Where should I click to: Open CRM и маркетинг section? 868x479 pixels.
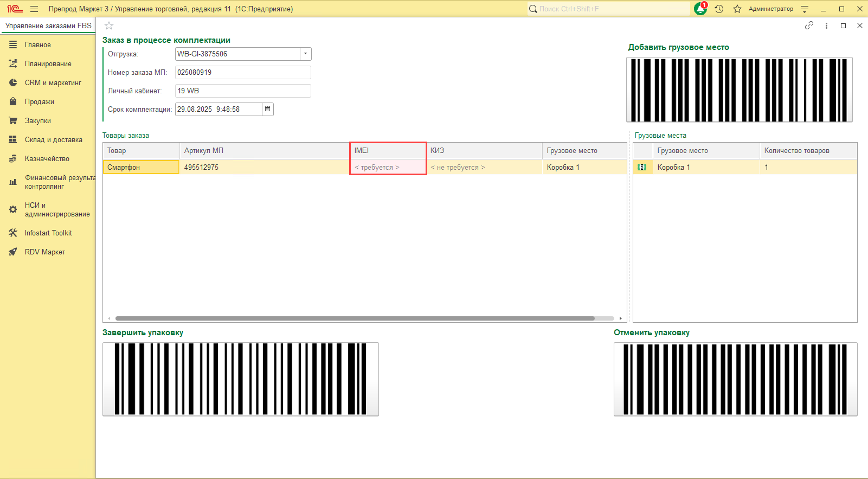coord(53,82)
